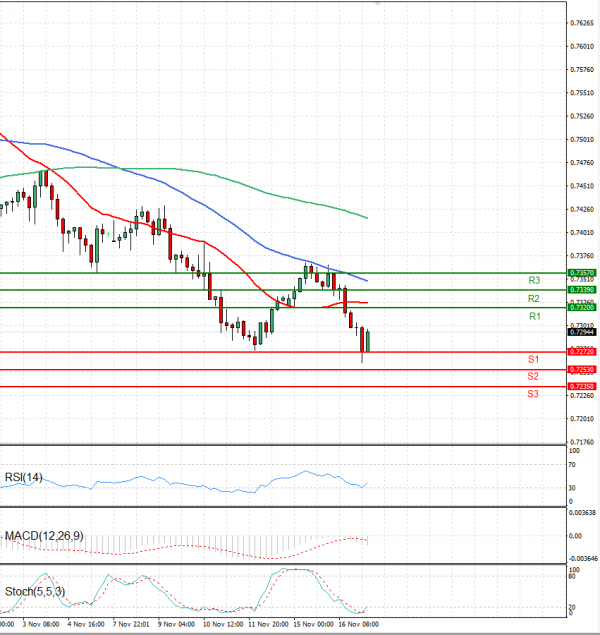Click the 3 Nov 08:00 time label
The width and height of the screenshot is (600, 635).
(41, 624)
